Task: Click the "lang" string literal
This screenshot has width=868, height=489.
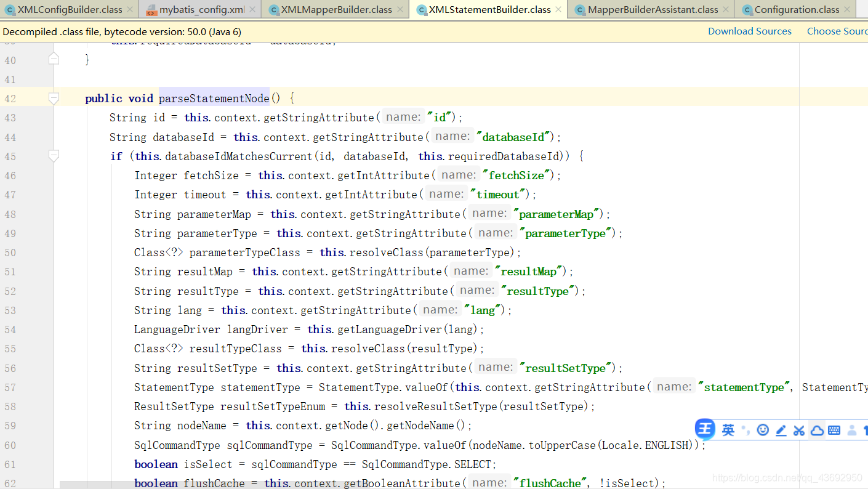Action: click(x=483, y=310)
